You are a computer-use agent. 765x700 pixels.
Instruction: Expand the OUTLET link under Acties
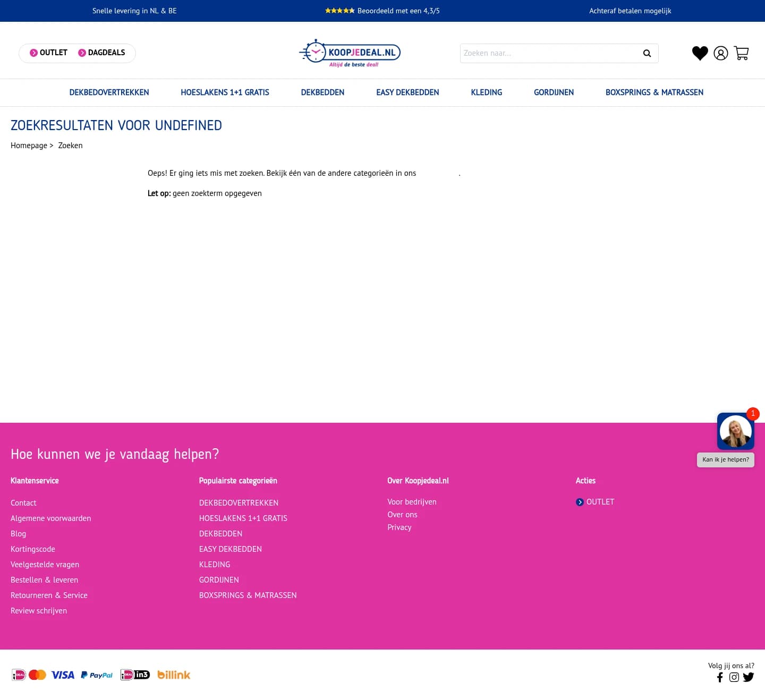[600, 501]
